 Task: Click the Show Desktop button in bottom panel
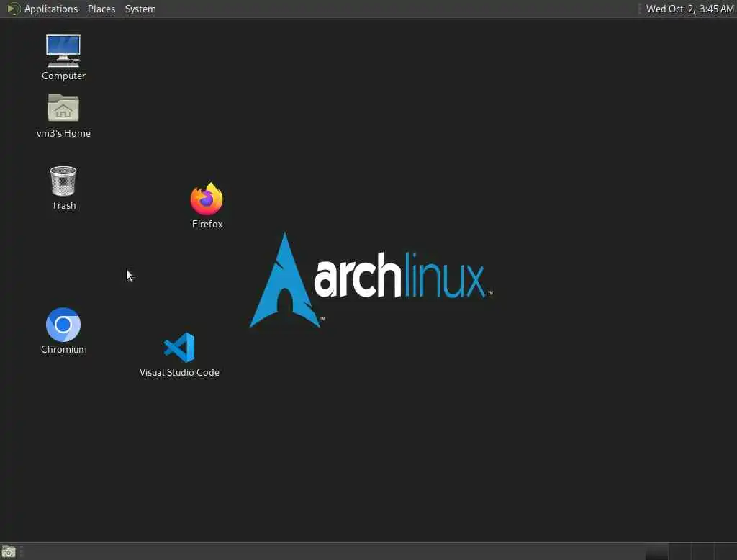click(9, 551)
